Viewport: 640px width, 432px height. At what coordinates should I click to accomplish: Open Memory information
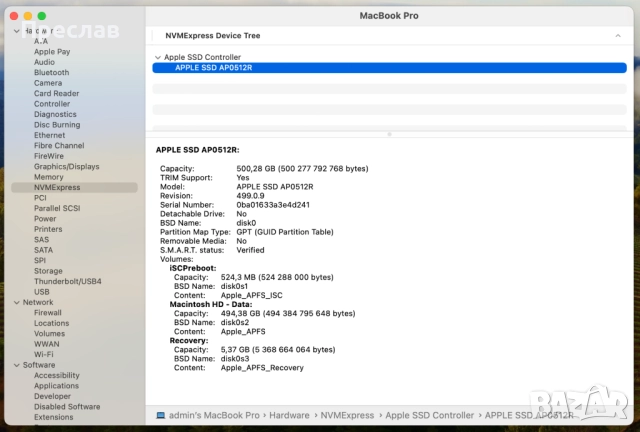[x=49, y=177]
